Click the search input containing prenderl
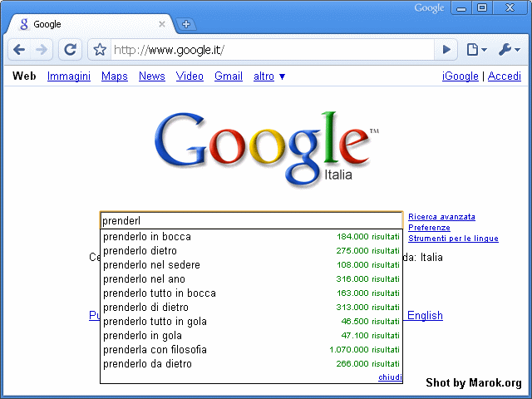This screenshot has width=532, height=399. (251, 220)
